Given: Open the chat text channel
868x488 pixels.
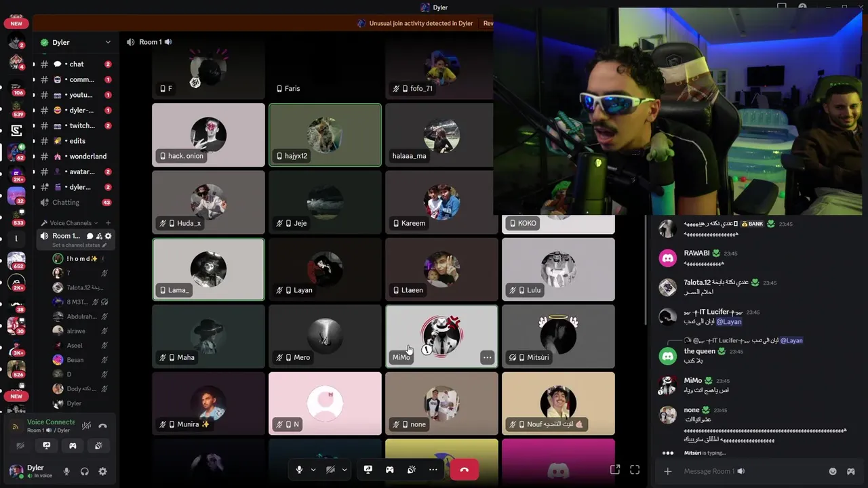Looking at the screenshot, I should (75, 64).
